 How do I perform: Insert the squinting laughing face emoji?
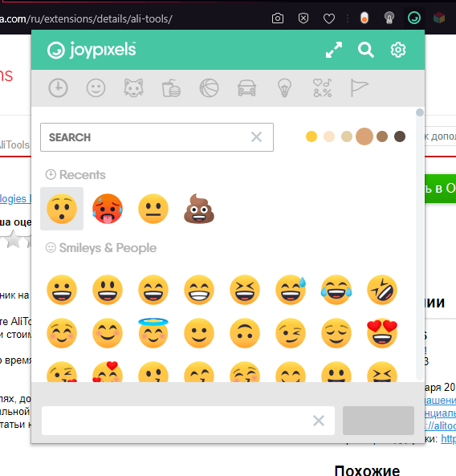pos(245,290)
